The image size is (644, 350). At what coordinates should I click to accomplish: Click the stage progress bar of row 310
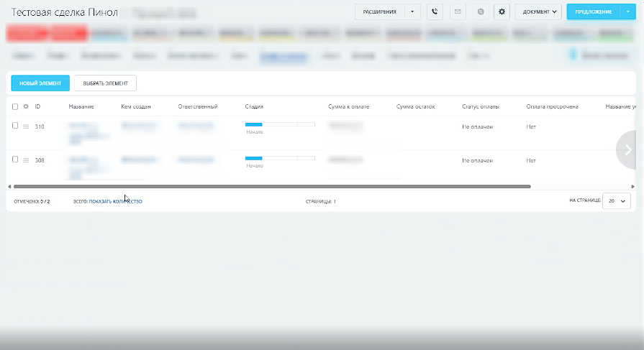point(280,125)
